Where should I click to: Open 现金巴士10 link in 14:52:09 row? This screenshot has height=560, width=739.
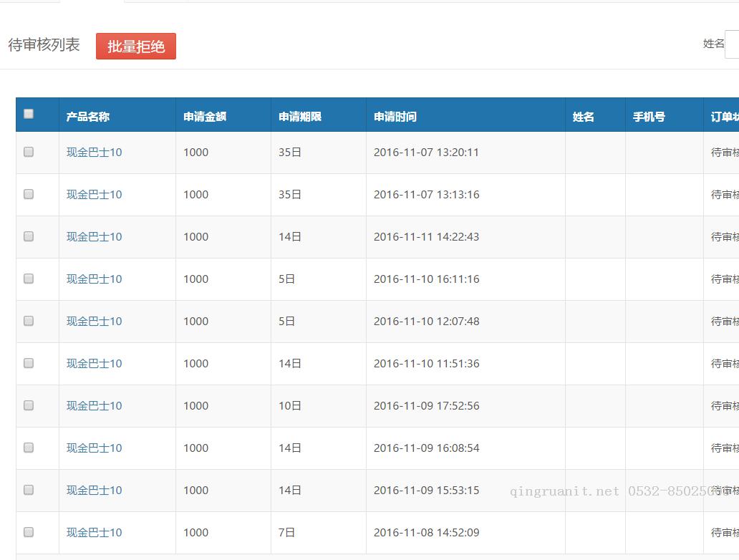[x=95, y=533]
